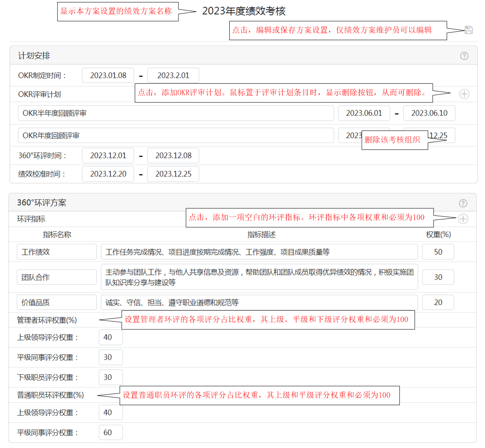Set 上级领导评分权重 under 管理者环评权重
Image resolution: width=485 pixels, height=448 pixels.
pos(111,337)
